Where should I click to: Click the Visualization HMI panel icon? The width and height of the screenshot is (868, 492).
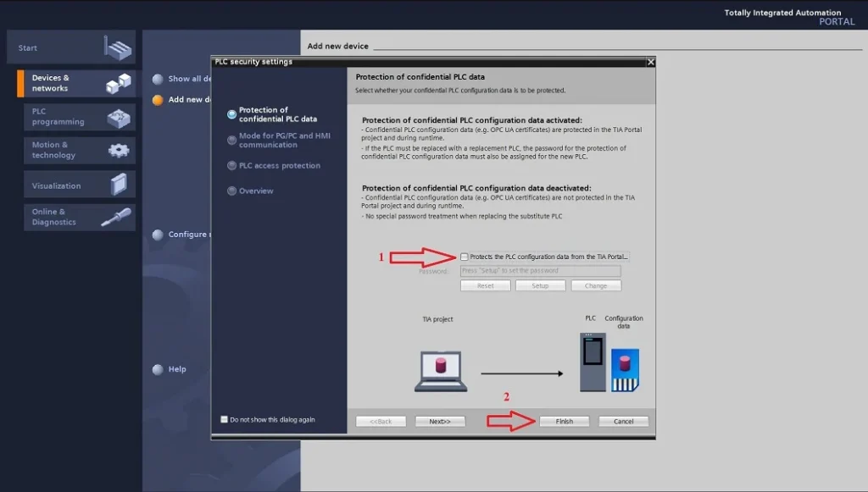118,185
